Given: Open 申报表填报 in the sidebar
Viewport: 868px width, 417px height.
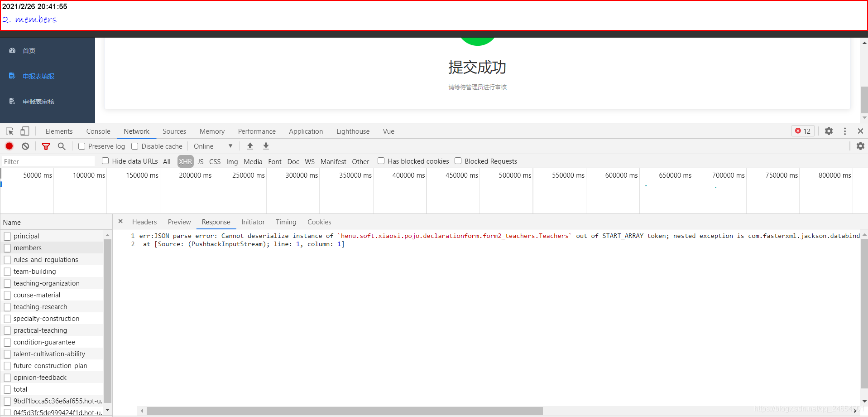Looking at the screenshot, I should (x=38, y=76).
